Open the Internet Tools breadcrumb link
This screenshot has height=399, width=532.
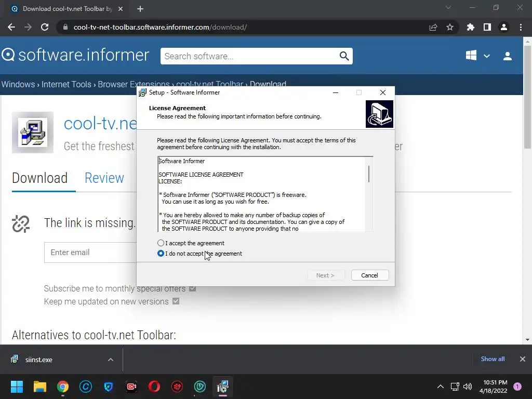tap(66, 84)
